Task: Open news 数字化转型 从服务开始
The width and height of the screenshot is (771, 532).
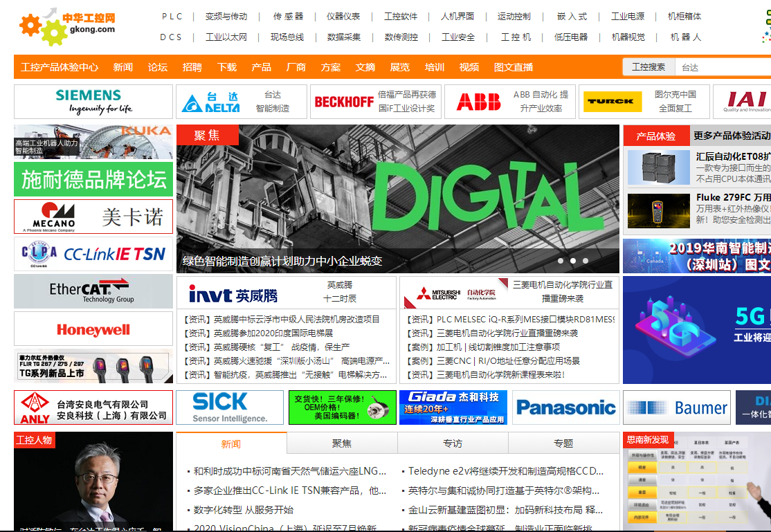Action: [244, 509]
